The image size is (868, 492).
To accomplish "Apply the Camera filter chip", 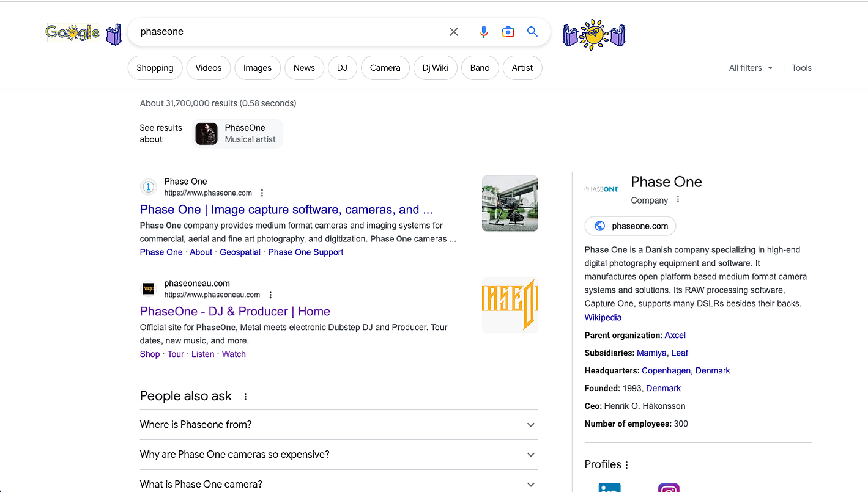I will (x=385, y=68).
